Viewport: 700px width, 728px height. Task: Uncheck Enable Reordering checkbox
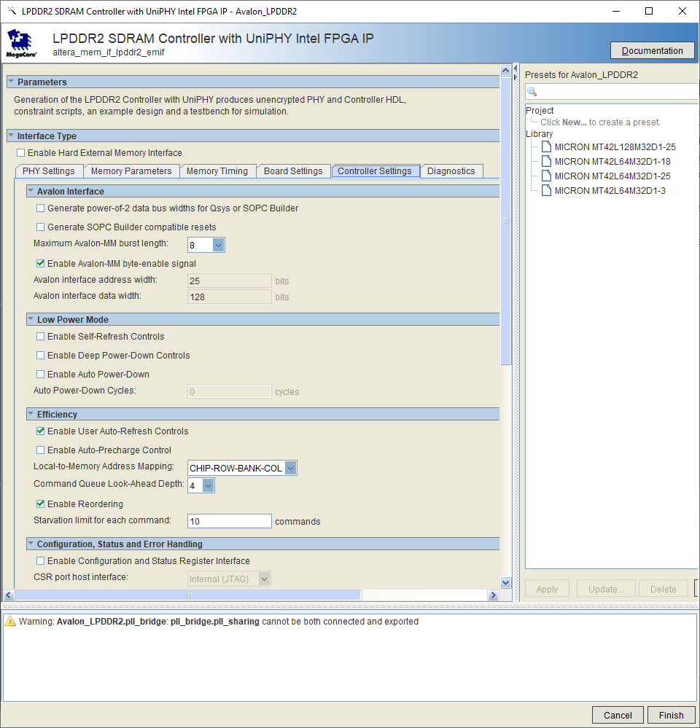tap(40, 504)
